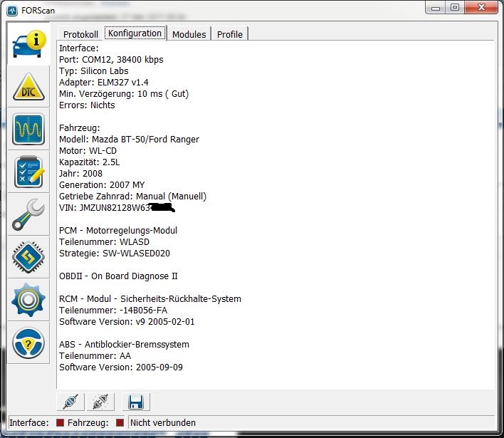
Task: Click the 'Software Version: v9 2005-02-01' line
Action: (127, 322)
